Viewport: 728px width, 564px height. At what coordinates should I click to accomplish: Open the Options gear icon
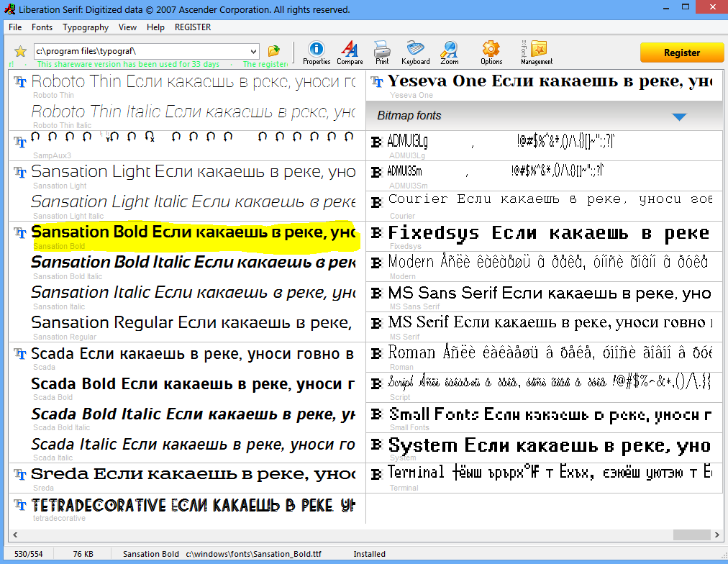coord(491,52)
